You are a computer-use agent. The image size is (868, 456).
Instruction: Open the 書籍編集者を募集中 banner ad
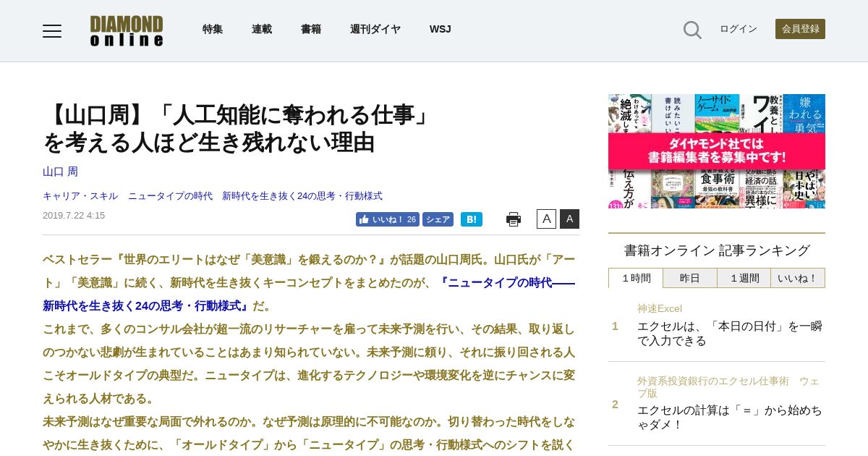[x=717, y=151]
